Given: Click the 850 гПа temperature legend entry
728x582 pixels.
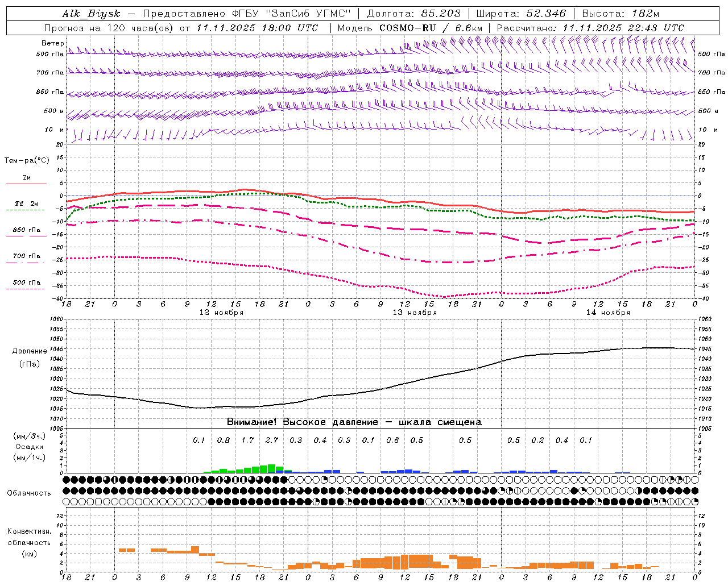Looking at the screenshot, I should [x=26, y=230].
